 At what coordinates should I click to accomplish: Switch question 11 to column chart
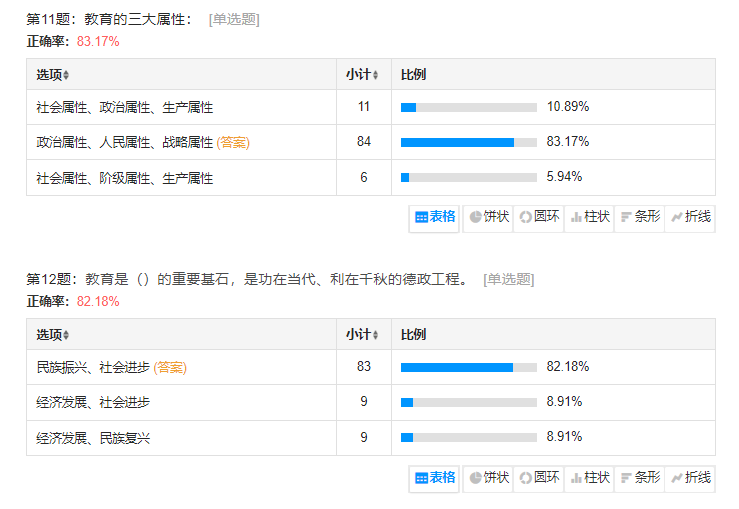[589, 216]
